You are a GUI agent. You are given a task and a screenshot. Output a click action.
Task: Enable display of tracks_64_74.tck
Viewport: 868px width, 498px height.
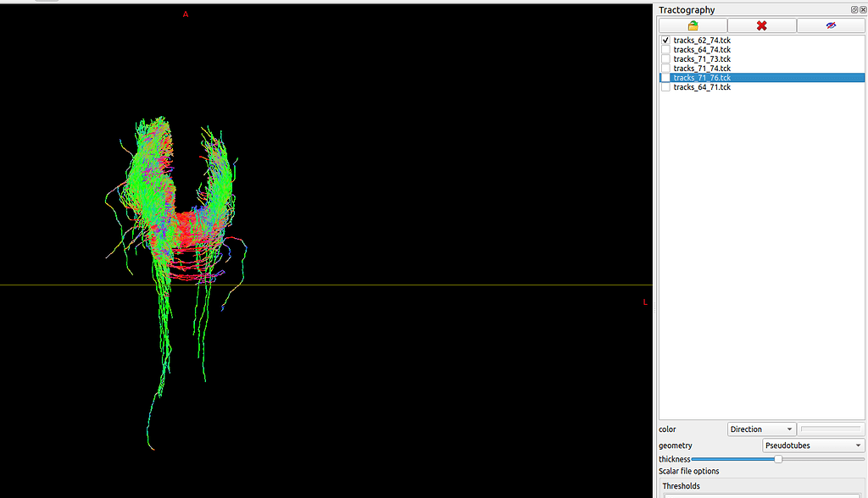[x=665, y=49]
